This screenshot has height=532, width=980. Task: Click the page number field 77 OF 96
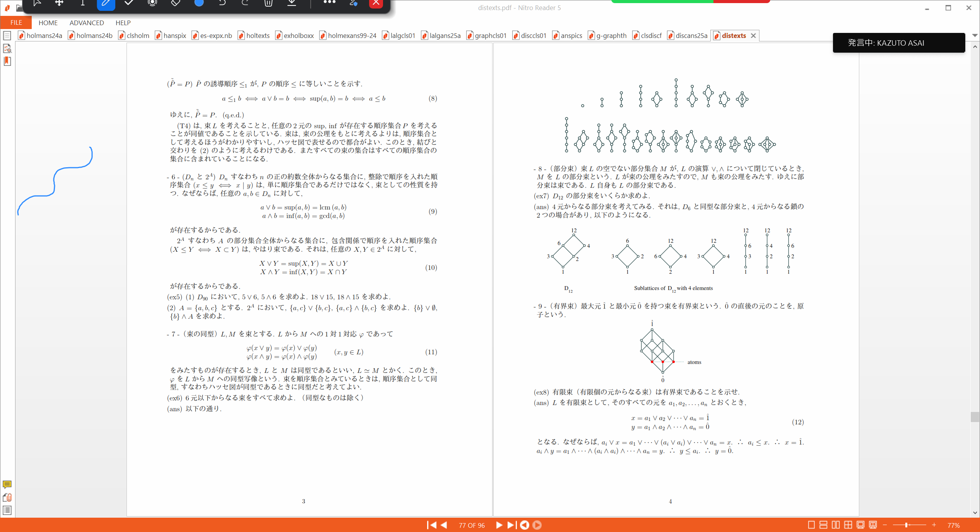click(472, 525)
